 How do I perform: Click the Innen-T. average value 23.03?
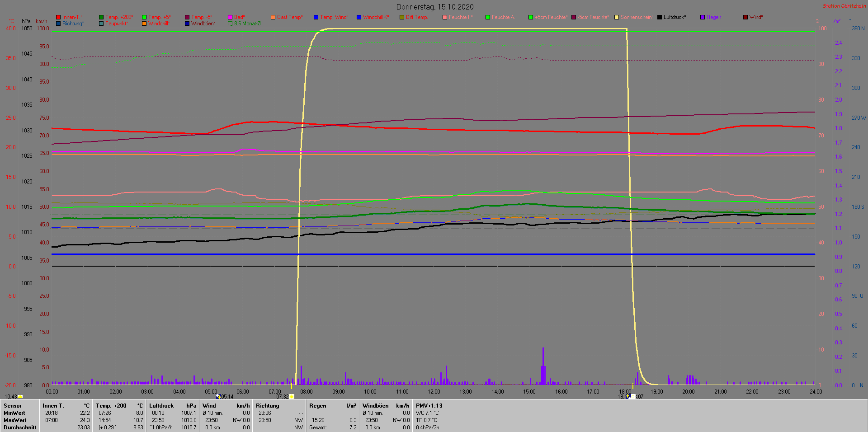84,427
